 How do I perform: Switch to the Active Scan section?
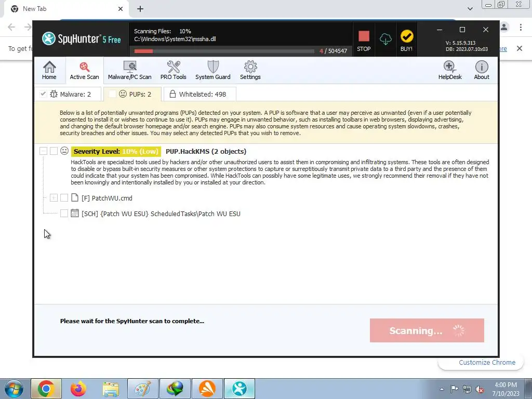point(85,70)
